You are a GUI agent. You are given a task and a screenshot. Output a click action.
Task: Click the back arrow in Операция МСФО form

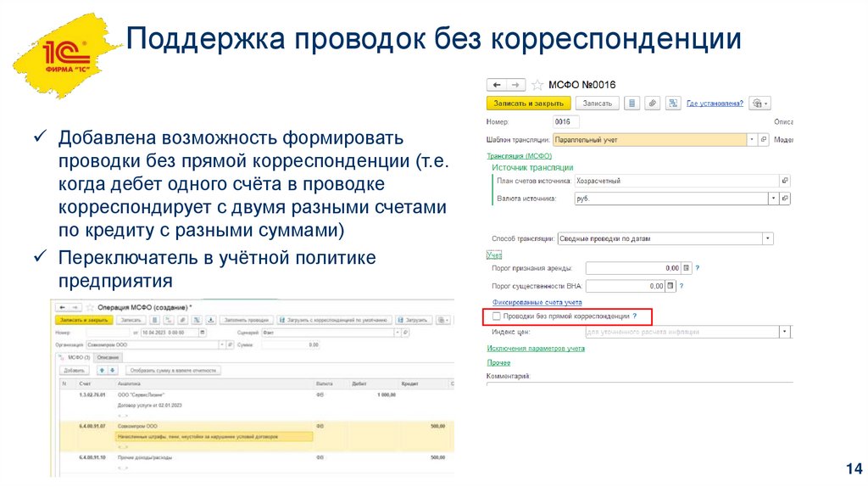coord(62,307)
